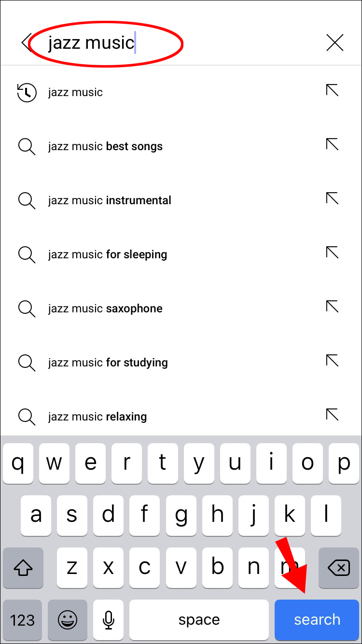Screen dimensions: 362x644
Task: Tap the blue search key
Action: tap(317, 620)
